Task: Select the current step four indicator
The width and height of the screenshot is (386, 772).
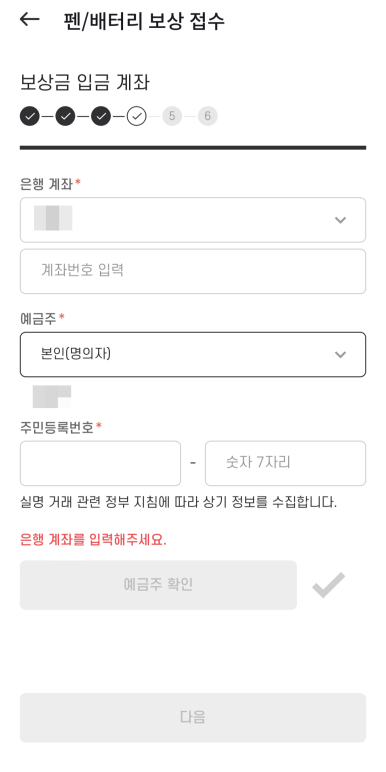Action: coord(136,117)
